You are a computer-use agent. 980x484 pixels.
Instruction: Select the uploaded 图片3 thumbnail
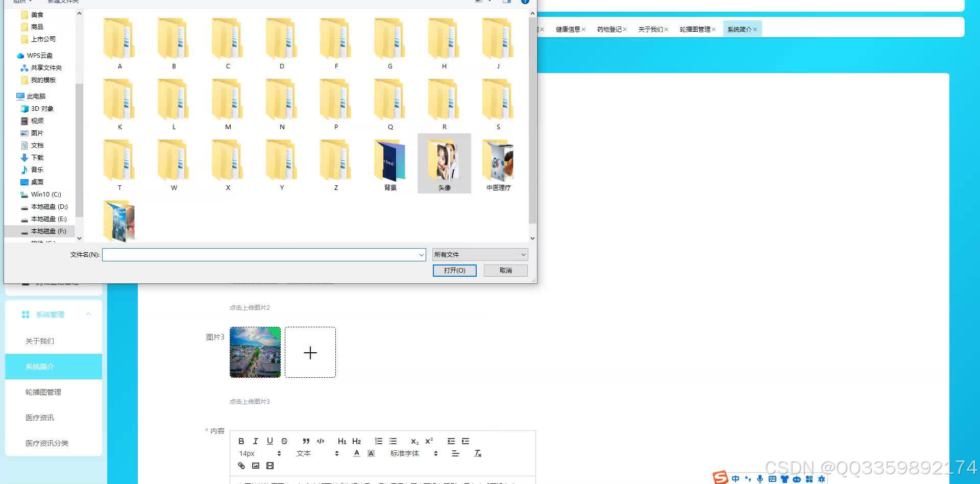[x=255, y=352]
